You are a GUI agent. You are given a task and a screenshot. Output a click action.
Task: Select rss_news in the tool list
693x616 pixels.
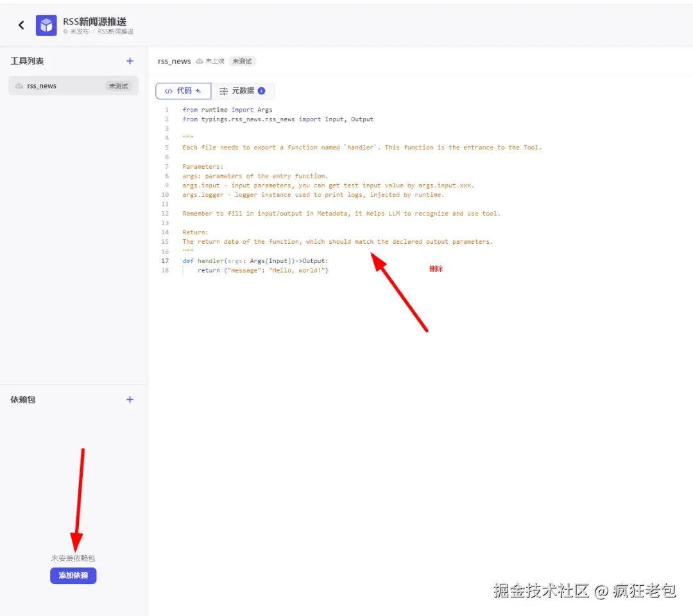tap(73, 86)
